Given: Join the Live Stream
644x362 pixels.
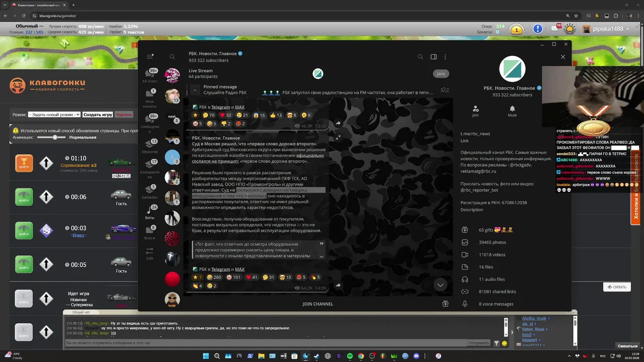Looking at the screenshot, I should (x=441, y=73).
